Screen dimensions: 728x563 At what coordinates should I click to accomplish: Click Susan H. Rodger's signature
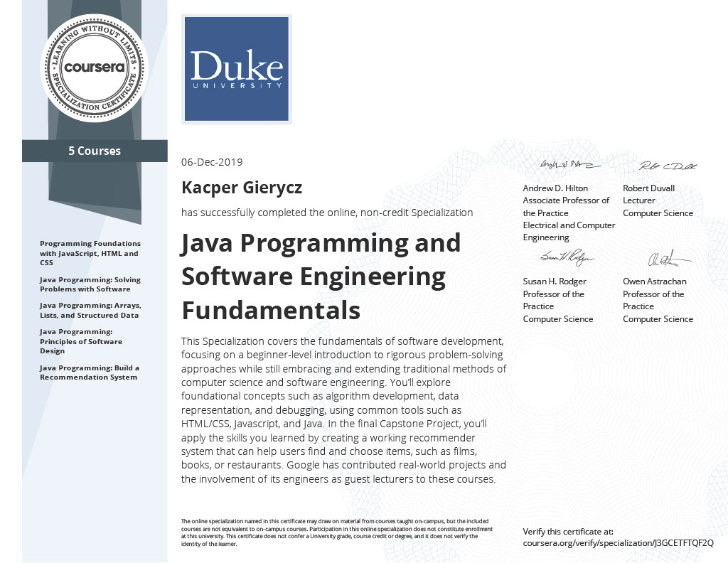pos(567,257)
